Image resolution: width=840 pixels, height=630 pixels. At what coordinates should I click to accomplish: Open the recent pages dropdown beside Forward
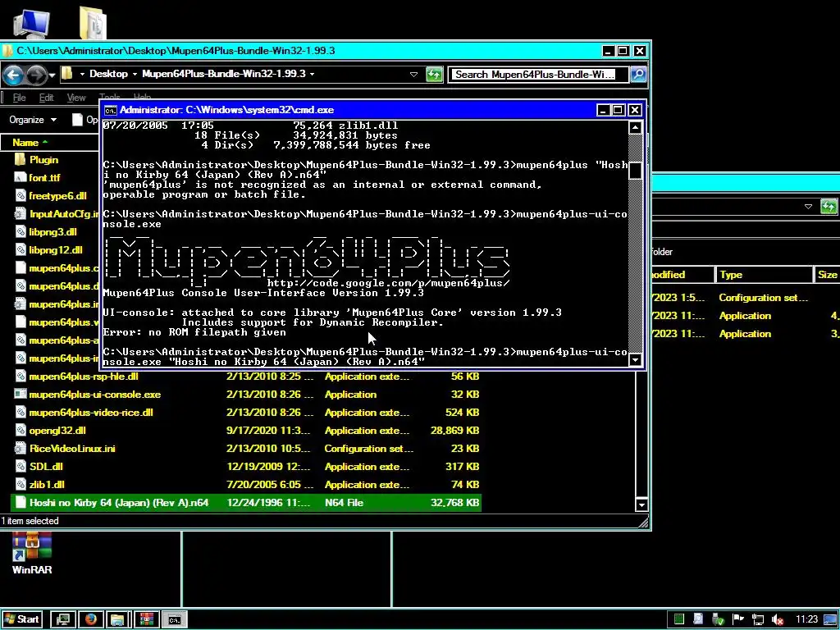(x=52, y=75)
